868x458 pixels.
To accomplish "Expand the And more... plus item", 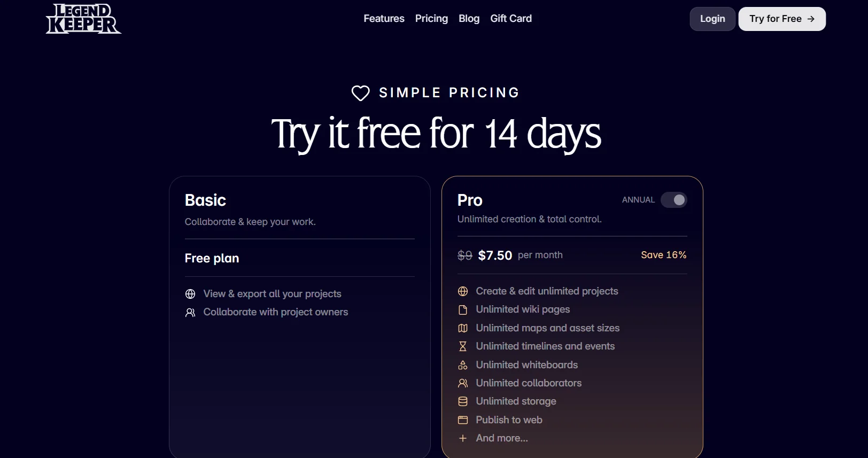I will [463, 438].
